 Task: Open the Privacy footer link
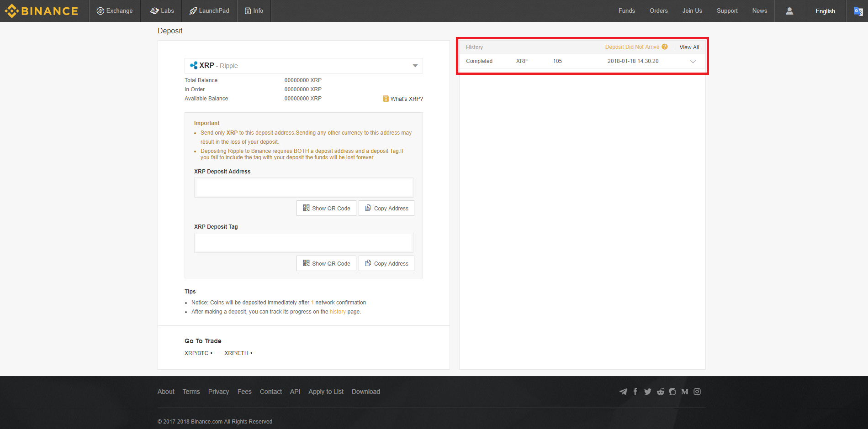218,392
